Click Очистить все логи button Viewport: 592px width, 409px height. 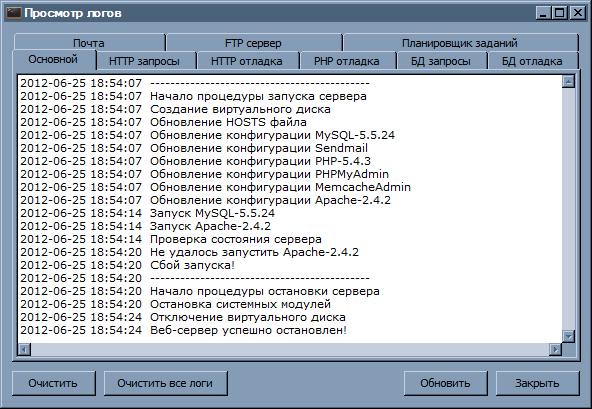point(165,383)
